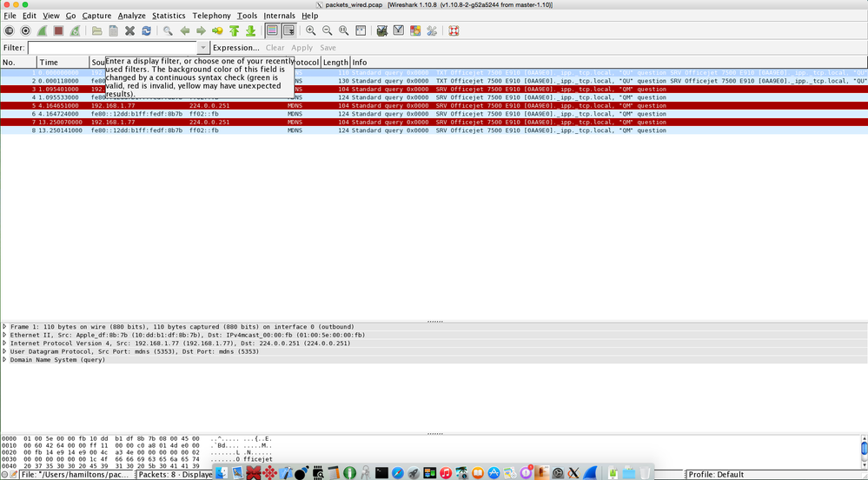Toggle auto scroll in live capture
The image size is (868, 480).
click(x=288, y=31)
